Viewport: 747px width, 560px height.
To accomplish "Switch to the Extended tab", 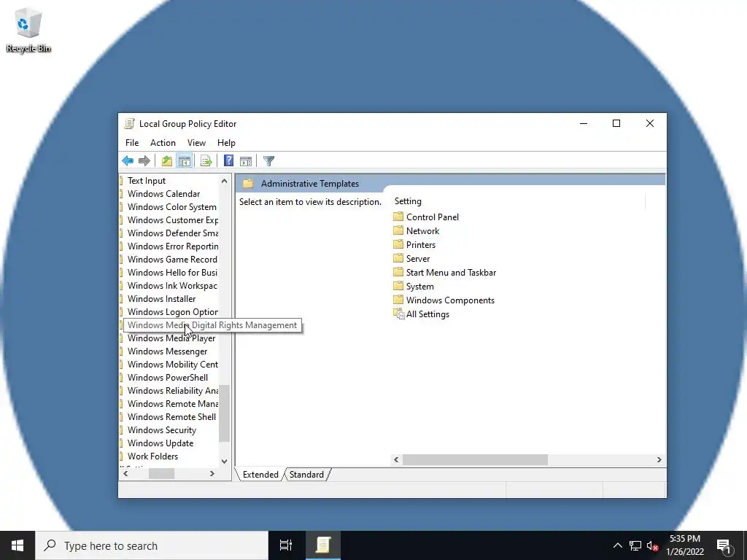I will pos(260,474).
